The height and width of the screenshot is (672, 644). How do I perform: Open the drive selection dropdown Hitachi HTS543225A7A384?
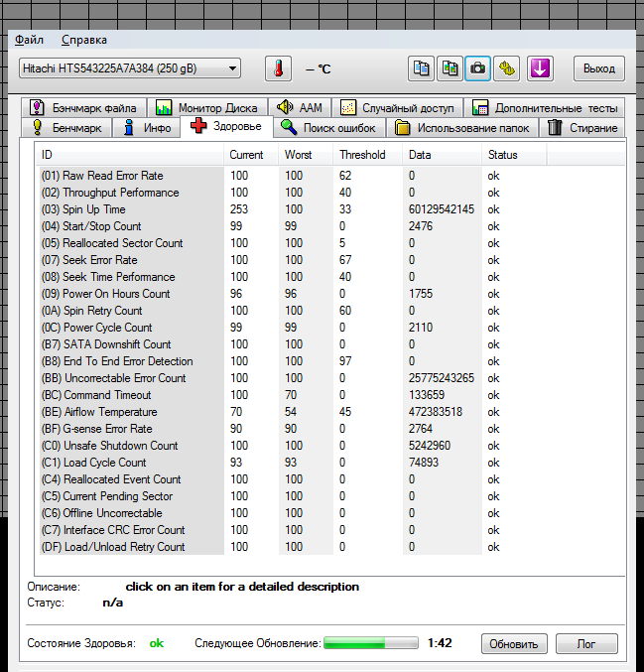point(130,68)
